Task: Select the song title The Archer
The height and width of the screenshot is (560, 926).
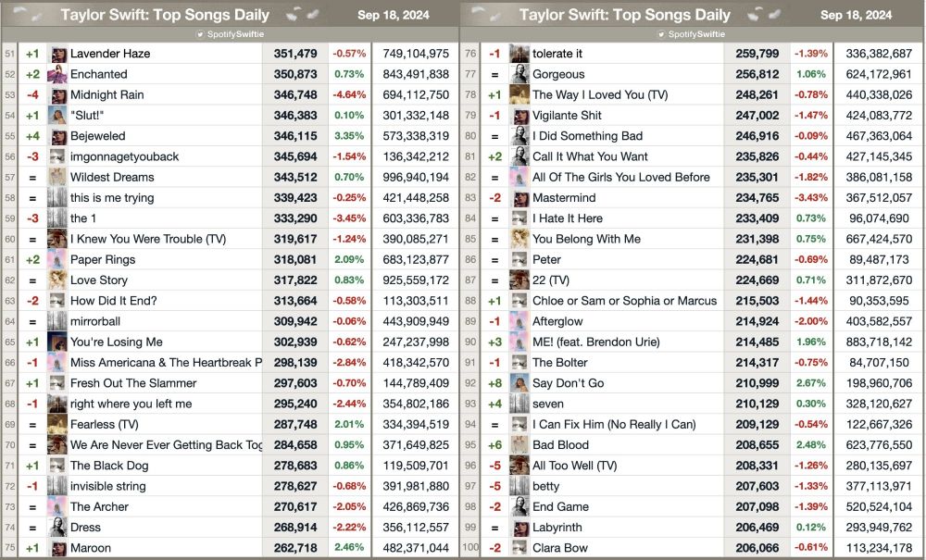Action: [99, 507]
